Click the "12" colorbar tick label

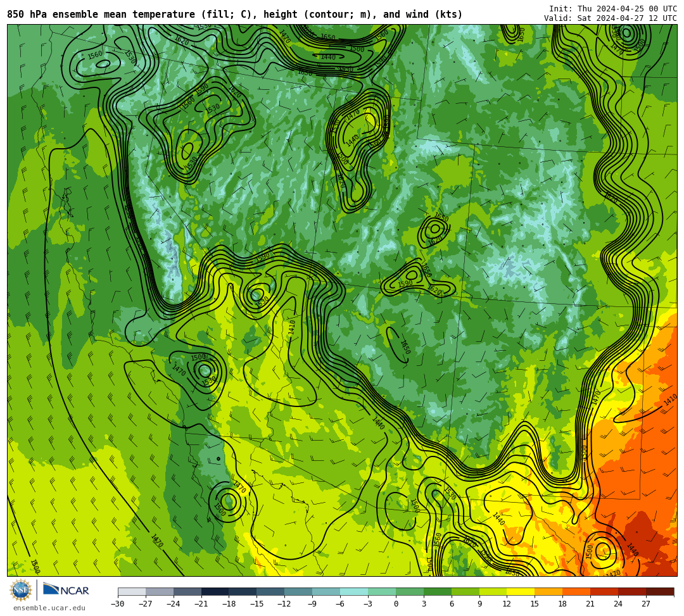507,604
